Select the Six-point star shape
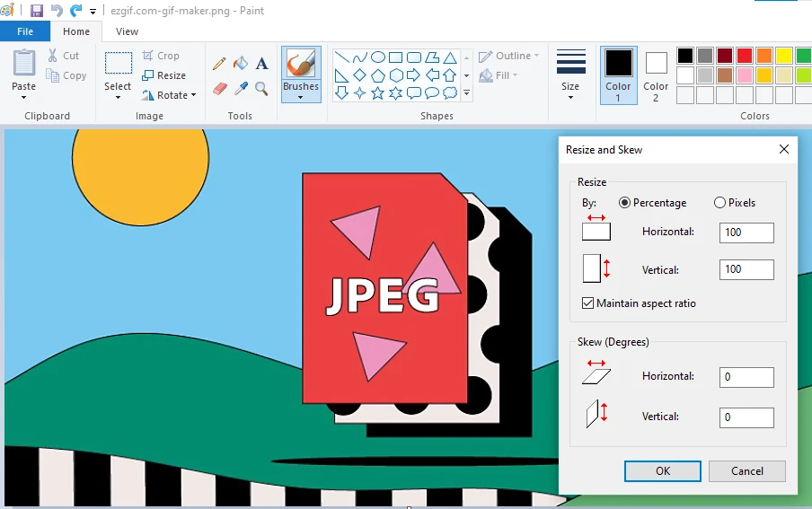 point(395,93)
